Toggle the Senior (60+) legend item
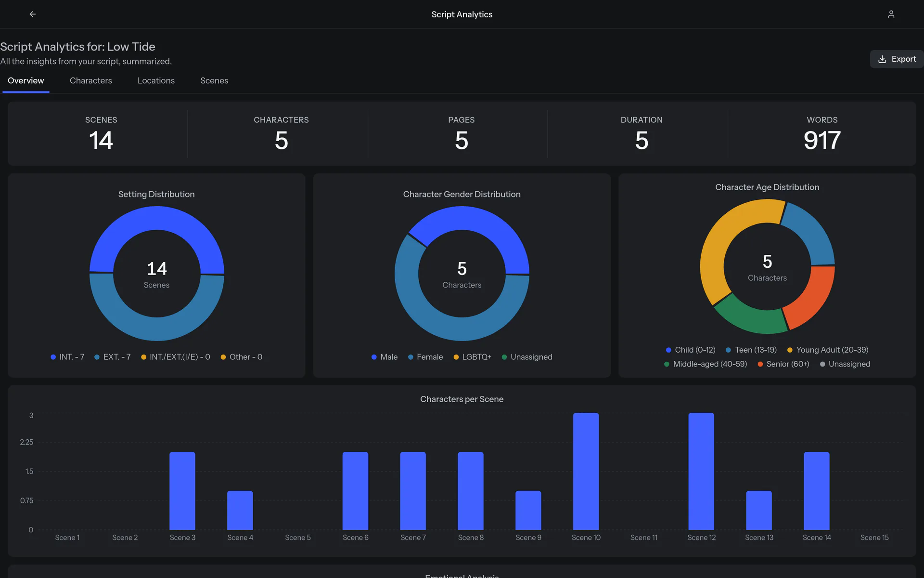The width and height of the screenshot is (924, 578). pos(783,364)
